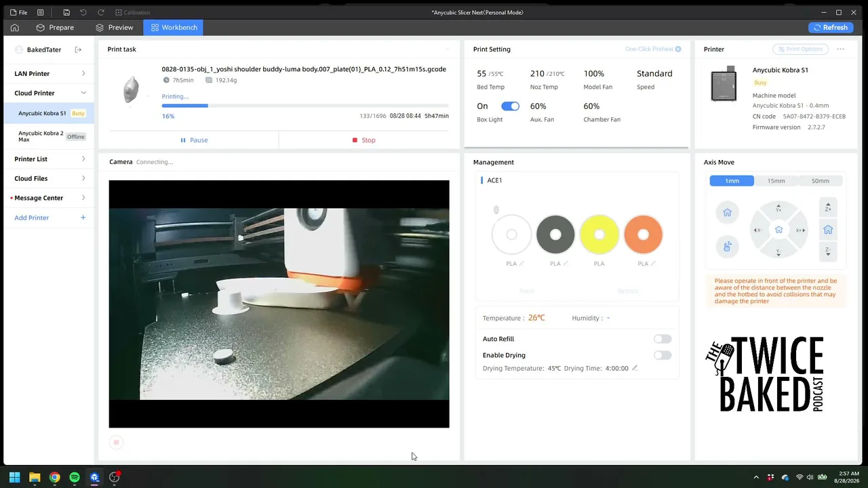868x488 pixels.
Task: Click the undo arrow icon
Action: coord(83,12)
